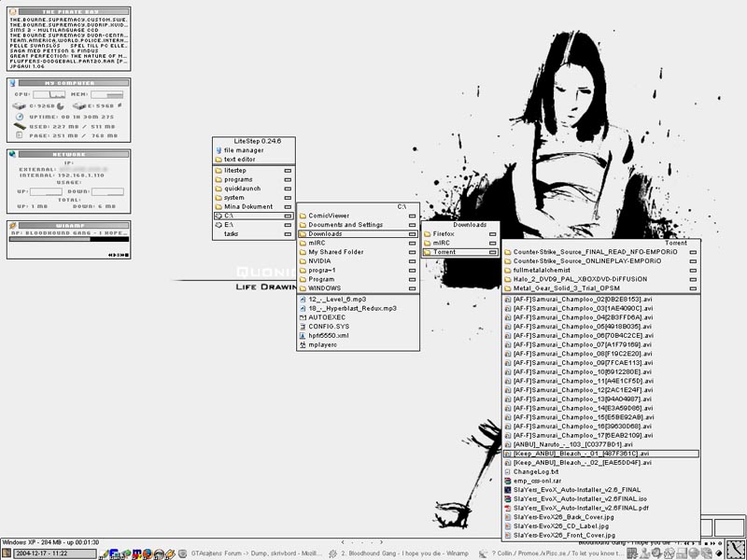Click the Winamp icon on Winamp desktop widget
The width and height of the screenshot is (747, 560).
13,225
